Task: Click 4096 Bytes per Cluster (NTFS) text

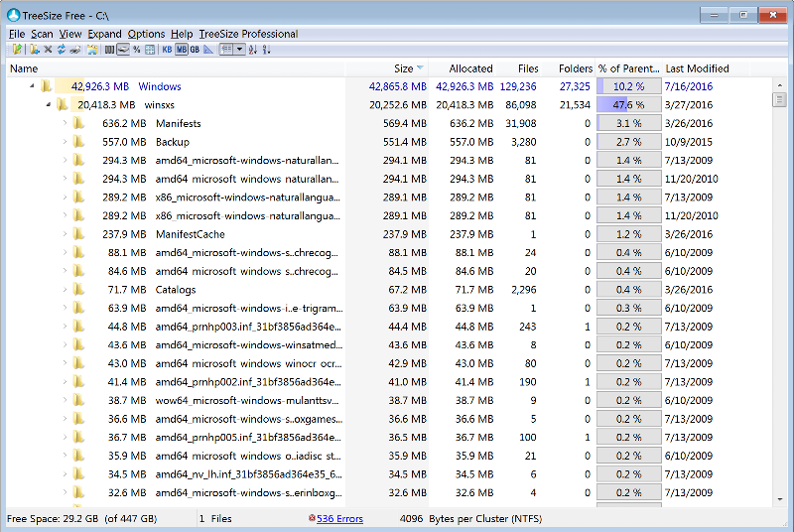Action: click(x=470, y=518)
